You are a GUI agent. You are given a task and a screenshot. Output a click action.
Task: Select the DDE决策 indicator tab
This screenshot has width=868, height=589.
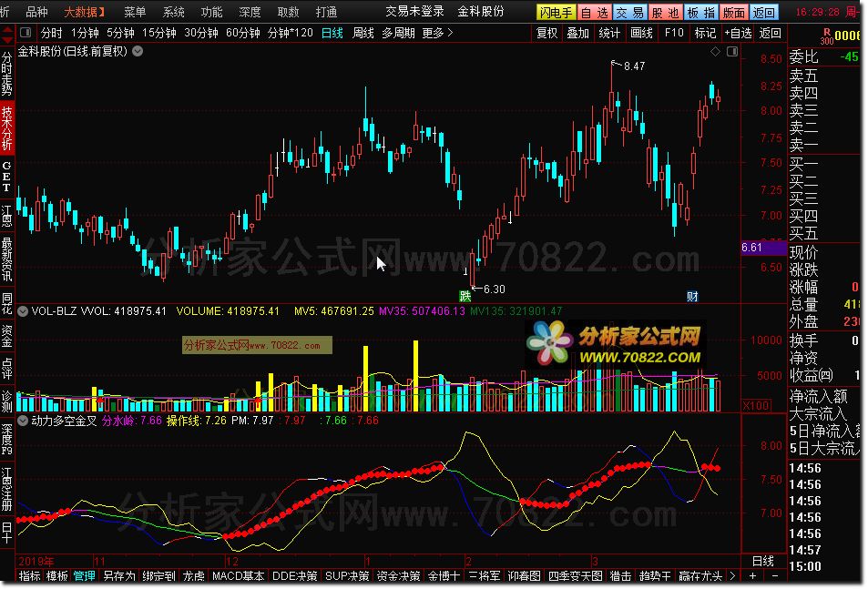(294, 575)
